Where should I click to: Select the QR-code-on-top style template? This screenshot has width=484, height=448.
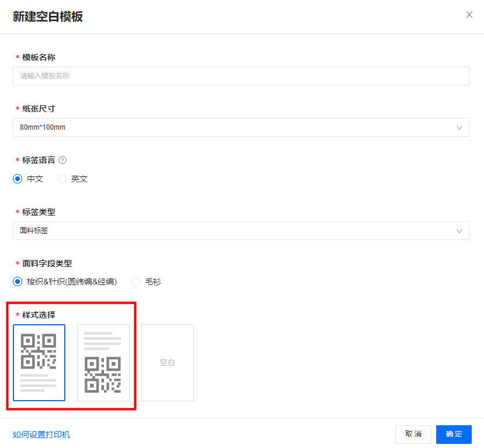[39, 363]
